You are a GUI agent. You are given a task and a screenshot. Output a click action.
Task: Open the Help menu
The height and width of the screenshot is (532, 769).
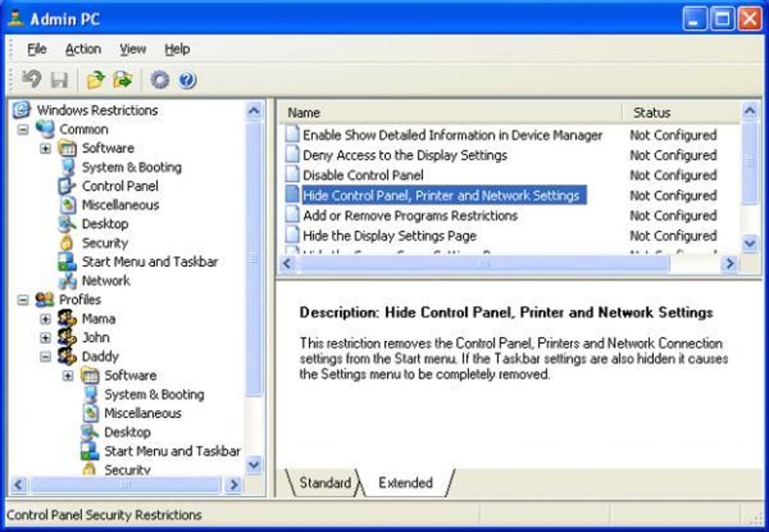coord(177,49)
